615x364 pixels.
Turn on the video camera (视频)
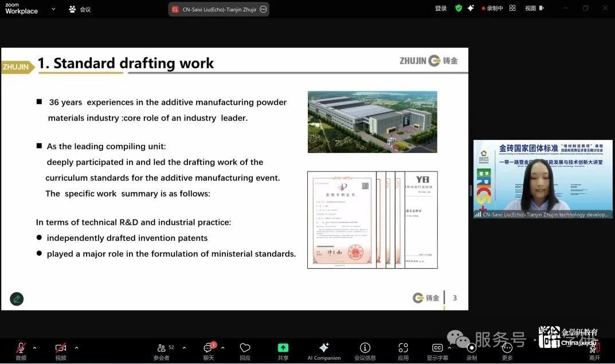pyautogui.click(x=61, y=349)
